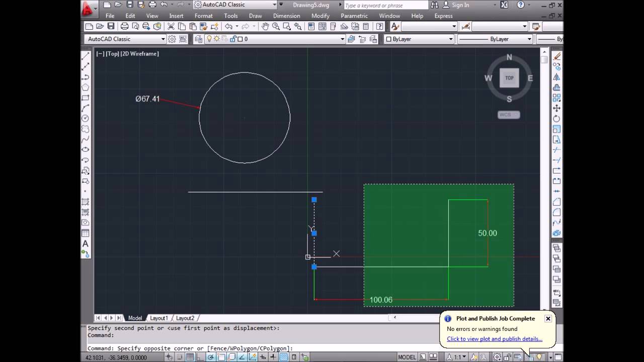Image resolution: width=644 pixels, height=362 pixels.
Task: Click Sign In button
Action: tap(455, 5)
